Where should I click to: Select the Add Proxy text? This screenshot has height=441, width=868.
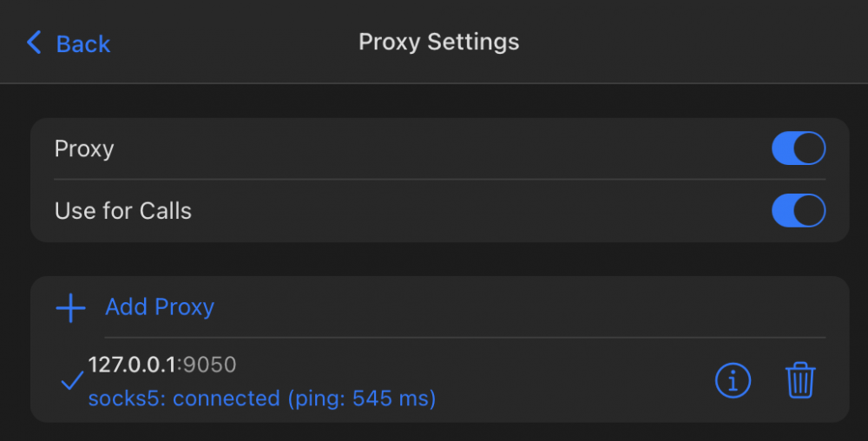(x=160, y=307)
